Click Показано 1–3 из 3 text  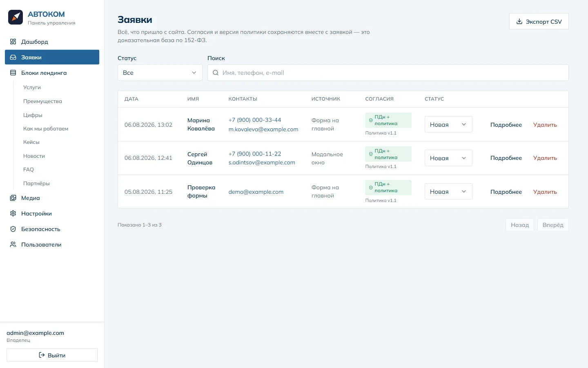coord(140,225)
